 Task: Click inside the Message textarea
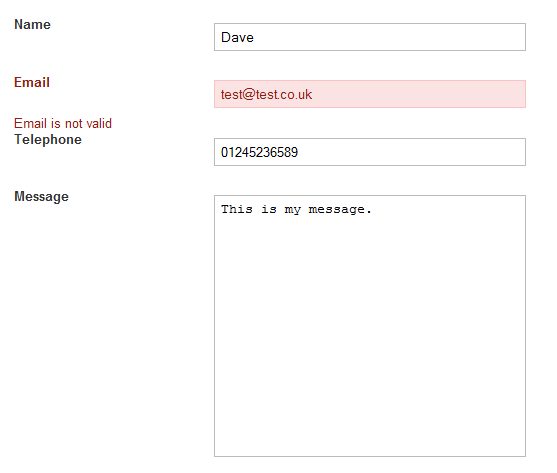tap(370, 326)
